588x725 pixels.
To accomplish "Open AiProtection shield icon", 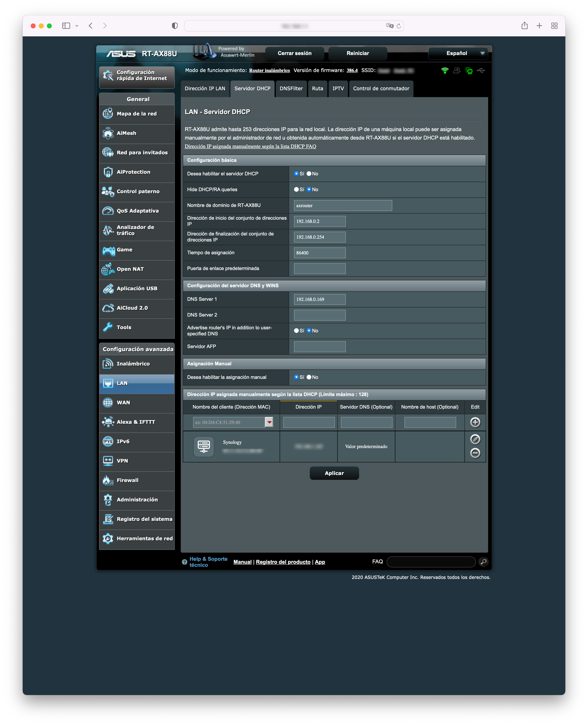I will [x=108, y=172].
